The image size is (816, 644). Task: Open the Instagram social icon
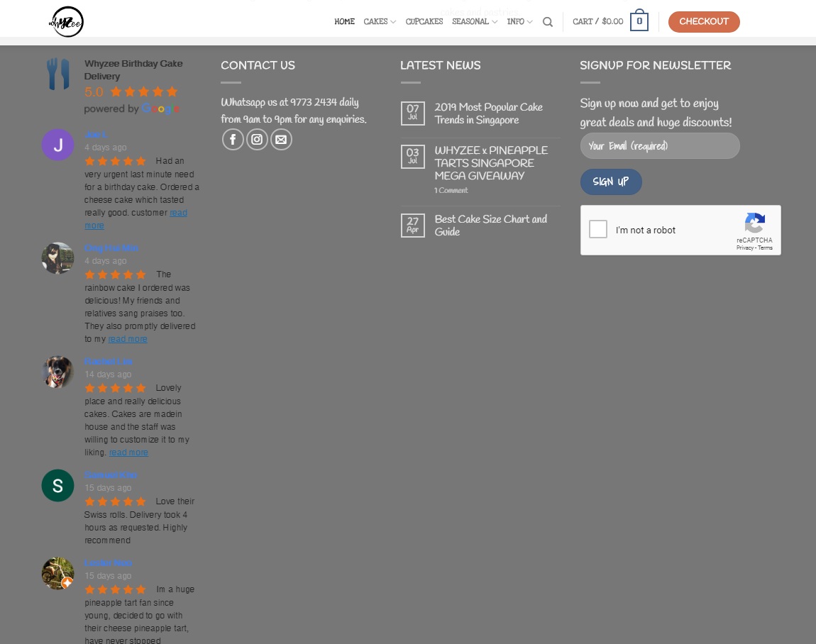[x=257, y=140]
